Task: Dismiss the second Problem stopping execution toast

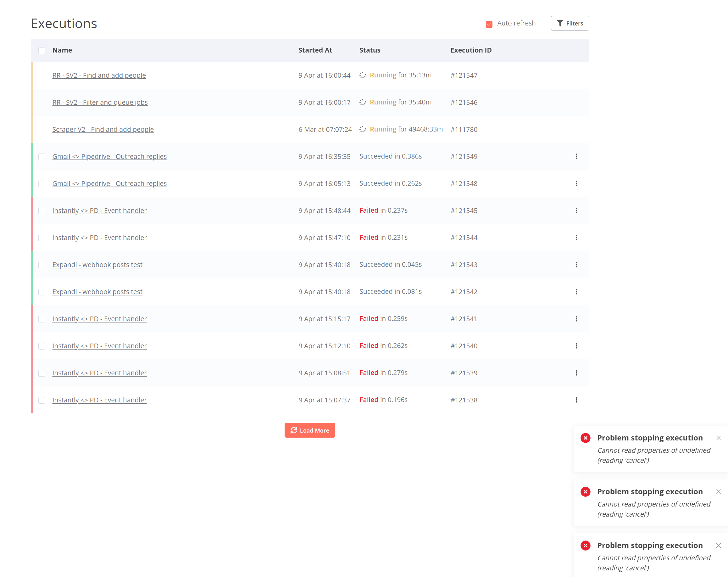Action: pos(718,491)
